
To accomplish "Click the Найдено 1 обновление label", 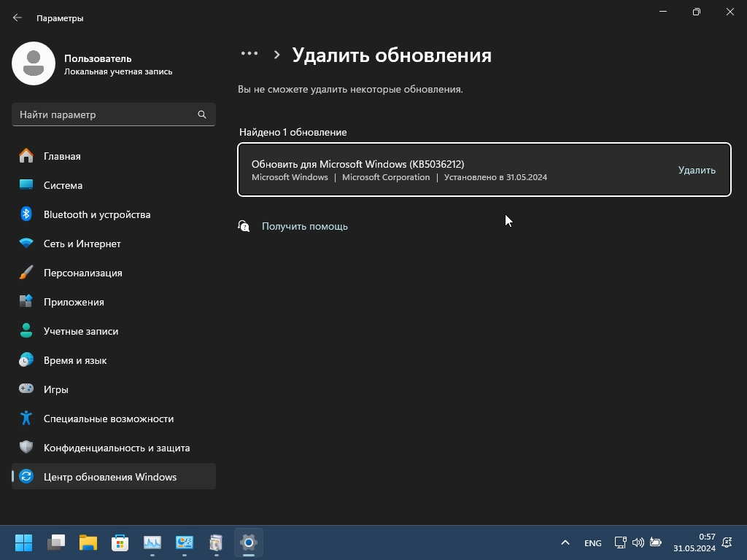I will click(x=293, y=132).
